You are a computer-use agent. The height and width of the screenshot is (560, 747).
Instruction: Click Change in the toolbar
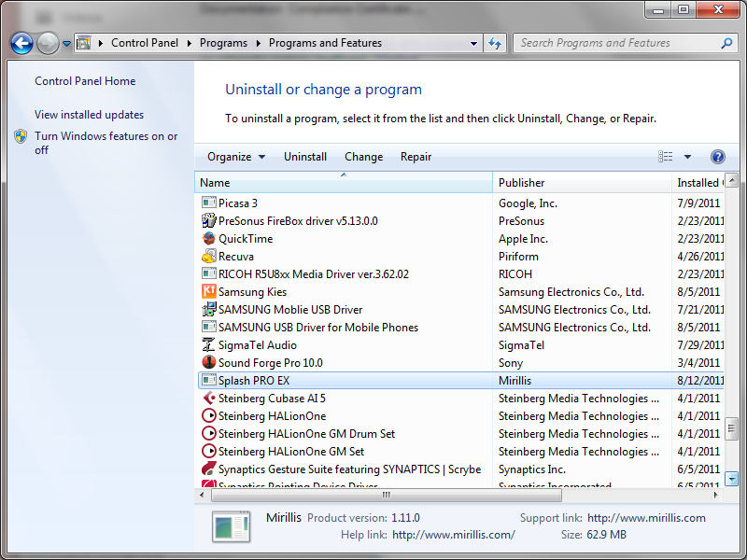point(364,157)
